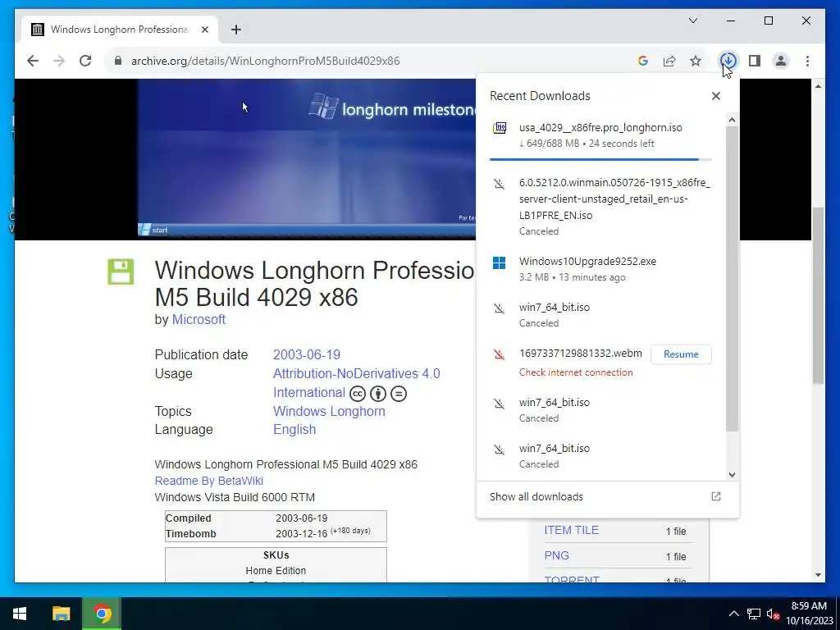Toggle the Chrome downloads toolbar button
Image resolution: width=840 pixels, height=630 pixels.
click(x=728, y=61)
